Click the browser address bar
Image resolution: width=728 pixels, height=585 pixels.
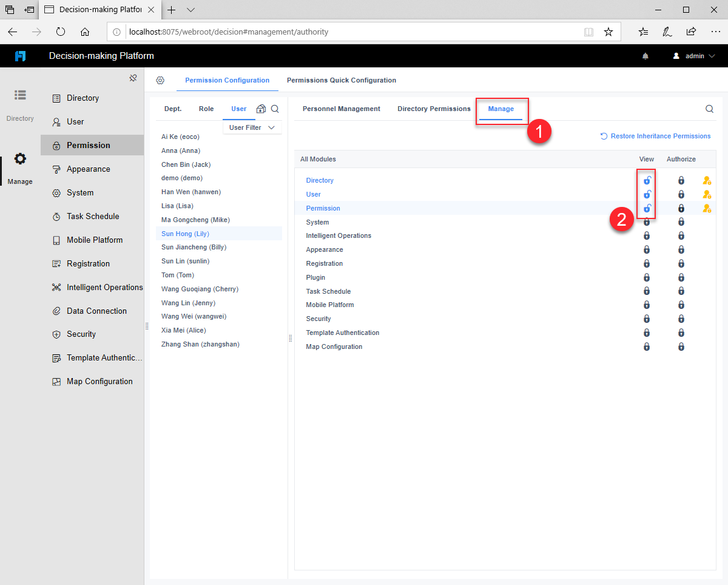click(364, 32)
